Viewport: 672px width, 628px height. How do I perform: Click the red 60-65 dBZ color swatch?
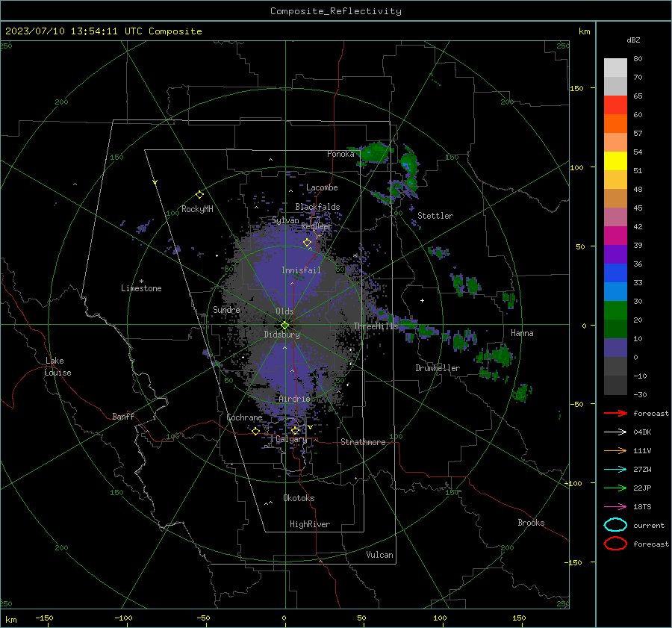pyautogui.click(x=615, y=105)
